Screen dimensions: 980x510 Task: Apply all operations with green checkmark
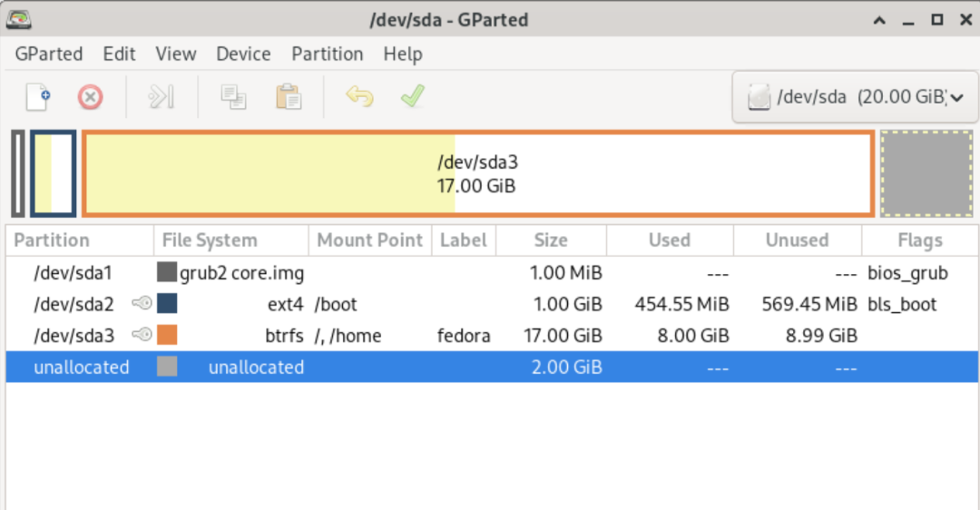413,96
